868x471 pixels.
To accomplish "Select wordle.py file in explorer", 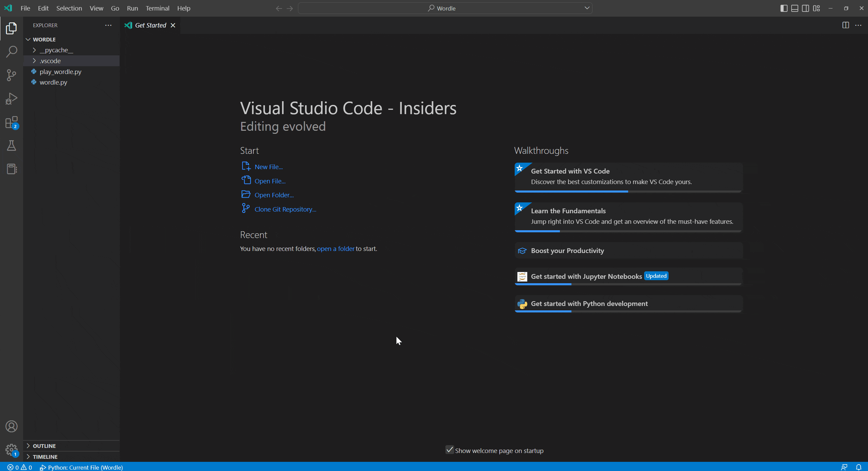I will click(53, 82).
